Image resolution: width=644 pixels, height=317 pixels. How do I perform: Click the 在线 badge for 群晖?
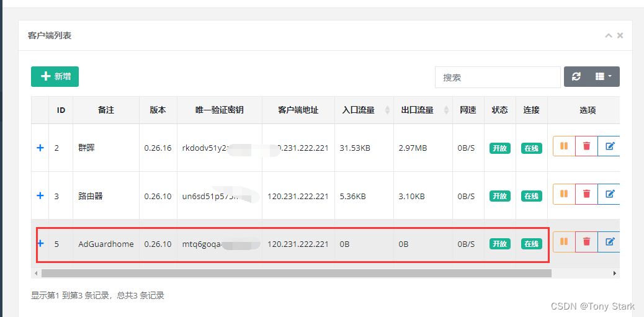[532, 148]
